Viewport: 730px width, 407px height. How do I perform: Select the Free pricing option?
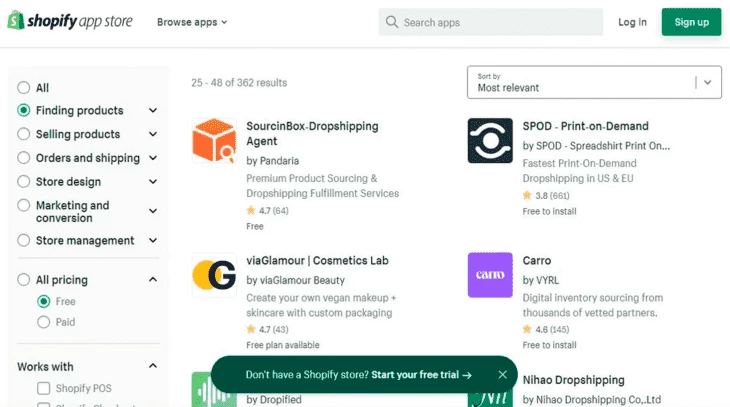click(43, 301)
